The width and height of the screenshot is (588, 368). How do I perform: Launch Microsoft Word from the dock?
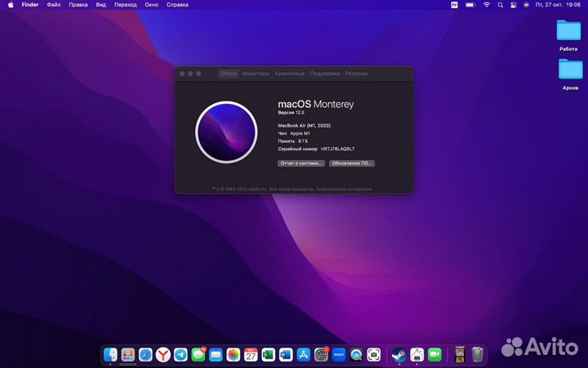(x=286, y=354)
